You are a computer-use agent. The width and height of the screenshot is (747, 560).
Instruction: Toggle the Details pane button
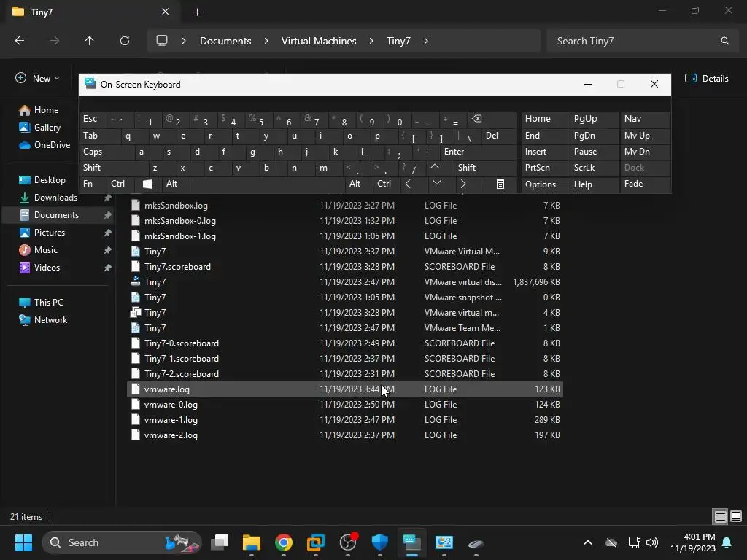tap(706, 79)
